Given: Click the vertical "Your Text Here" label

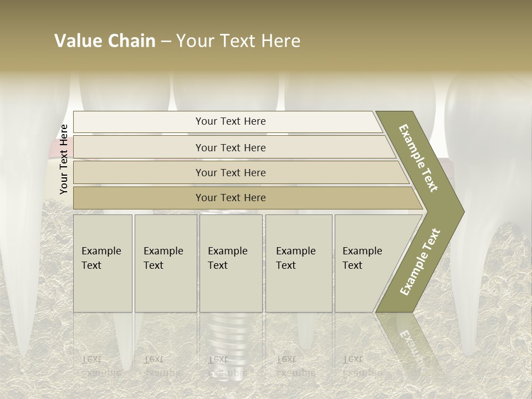Looking at the screenshot, I should click(64, 160).
